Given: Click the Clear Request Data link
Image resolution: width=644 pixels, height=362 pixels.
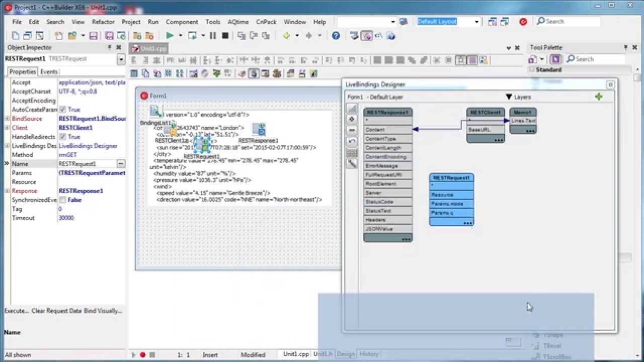Looking at the screenshot, I should (x=56, y=311).
